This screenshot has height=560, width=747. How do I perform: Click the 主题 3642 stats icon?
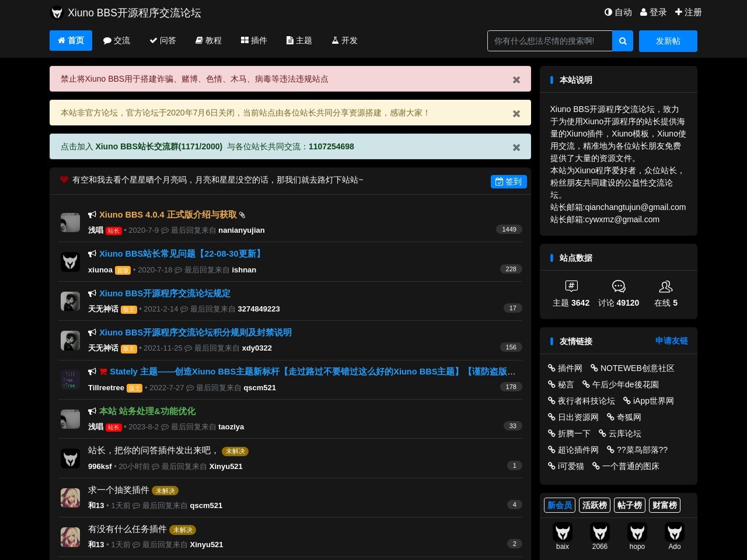pos(571,286)
